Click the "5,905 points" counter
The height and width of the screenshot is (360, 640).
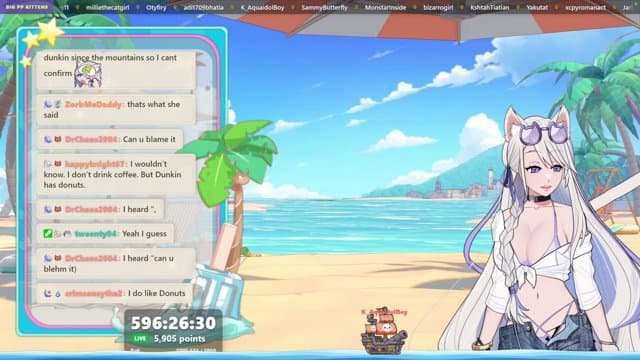pos(180,339)
